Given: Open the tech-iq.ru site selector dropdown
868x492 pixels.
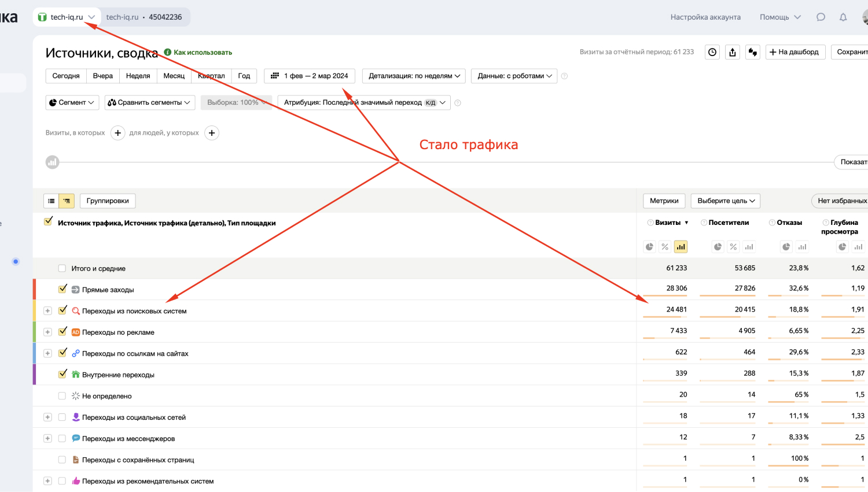Looking at the screenshot, I should point(67,17).
